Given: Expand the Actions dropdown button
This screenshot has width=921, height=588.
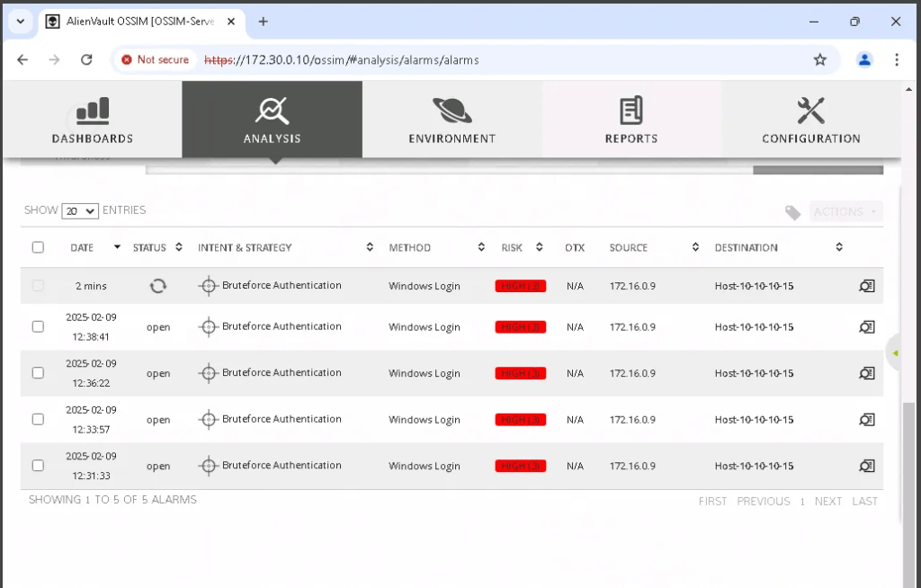Looking at the screenshot, I should [845, 212].
